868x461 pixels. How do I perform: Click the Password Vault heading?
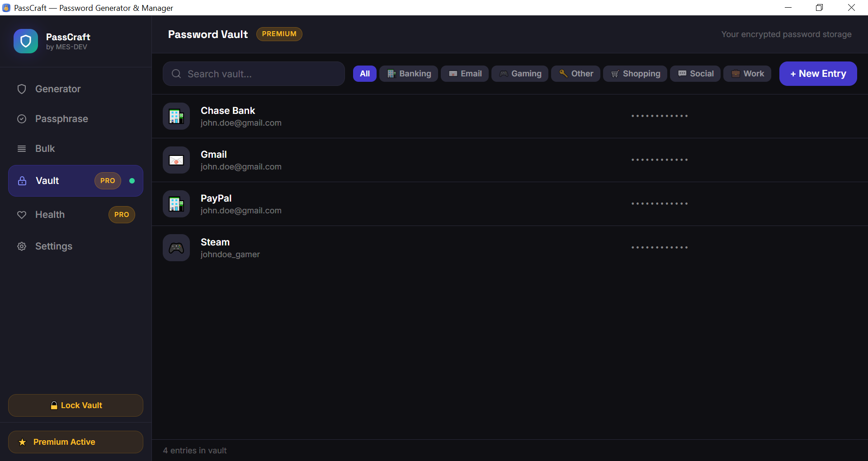coord(208,34)
